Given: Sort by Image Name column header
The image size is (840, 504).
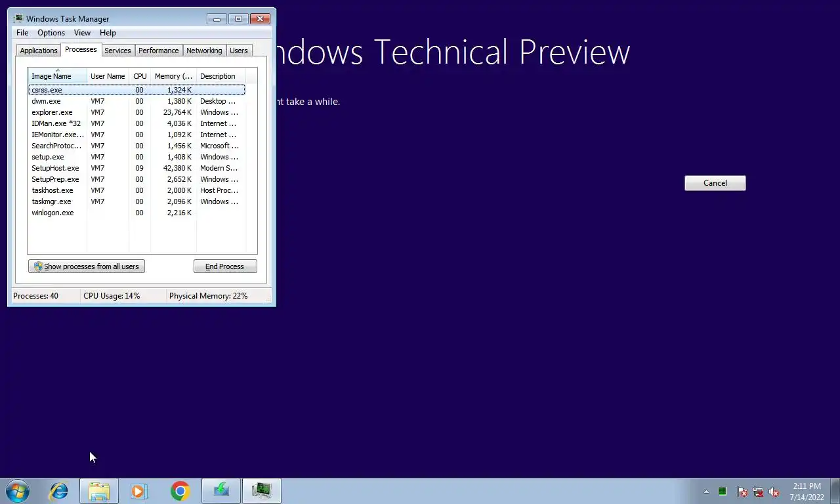Looking at the screenshot, I should coord(57,76).
